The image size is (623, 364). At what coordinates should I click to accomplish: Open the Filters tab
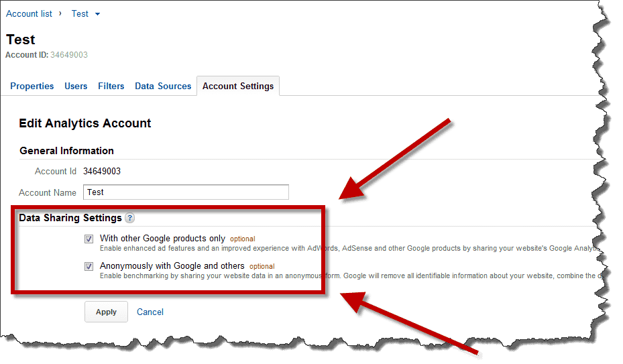coord(111,86)
